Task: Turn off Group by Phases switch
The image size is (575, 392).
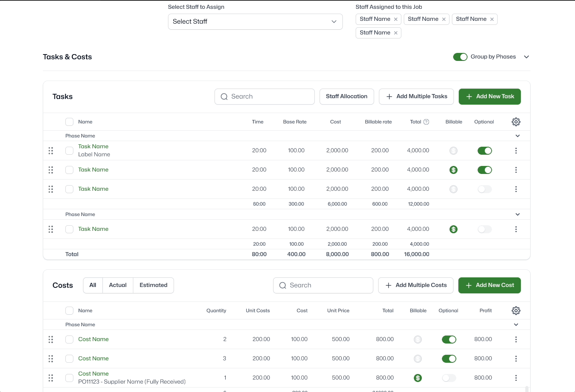Action: pos(460,57)
